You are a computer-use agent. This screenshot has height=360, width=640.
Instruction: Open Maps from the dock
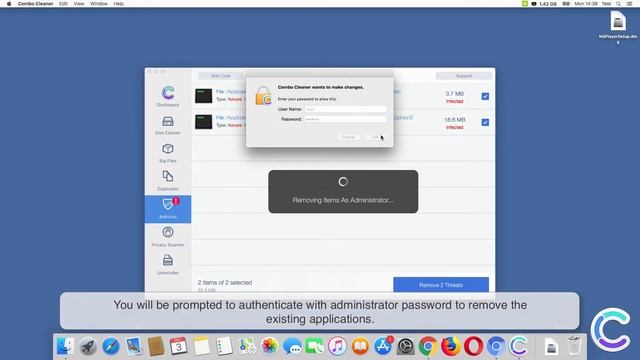click(247, 346)
